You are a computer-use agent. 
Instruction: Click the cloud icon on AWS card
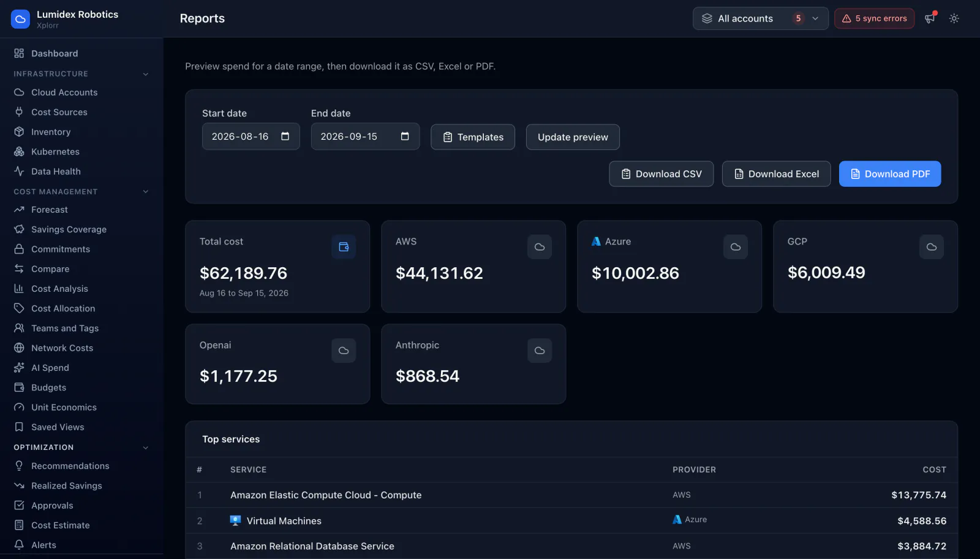(x=540, y=247)
